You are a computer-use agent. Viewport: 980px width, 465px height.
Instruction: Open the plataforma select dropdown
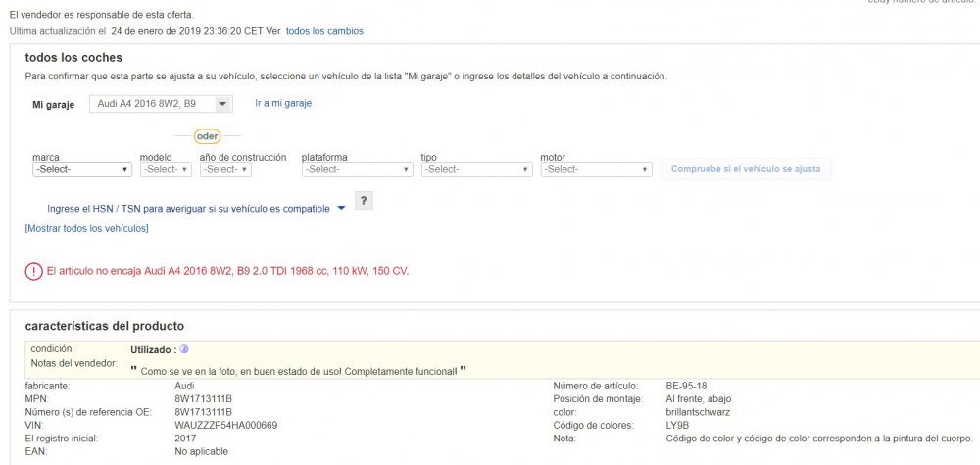(357, 169)
